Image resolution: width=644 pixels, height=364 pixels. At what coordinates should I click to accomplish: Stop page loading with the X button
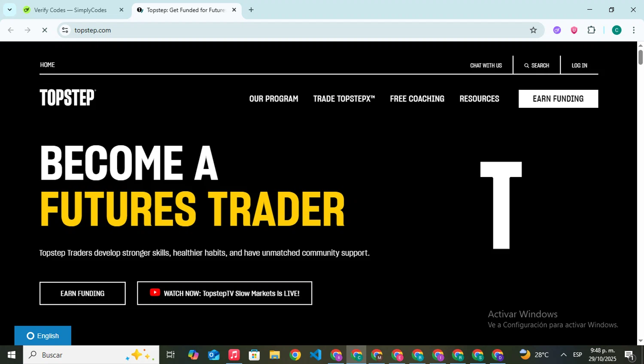click(44, 30)
